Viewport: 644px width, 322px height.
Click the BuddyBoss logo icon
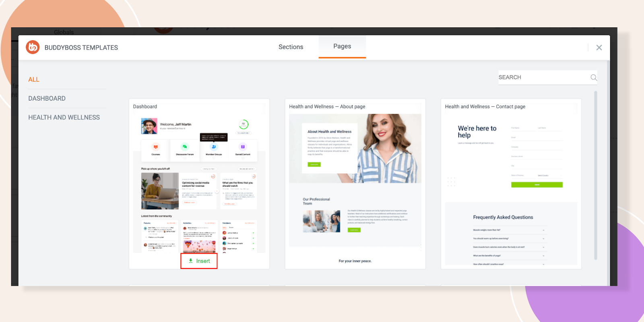click(33, 47)
